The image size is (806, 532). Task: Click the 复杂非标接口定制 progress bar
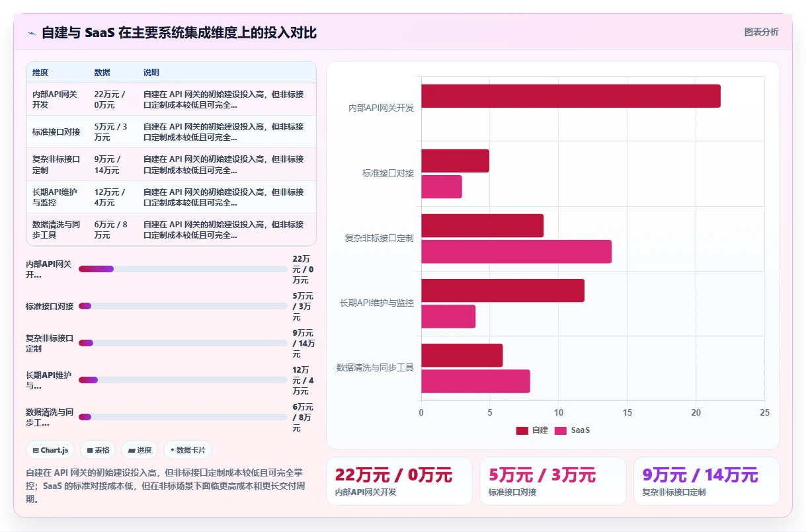183,343
